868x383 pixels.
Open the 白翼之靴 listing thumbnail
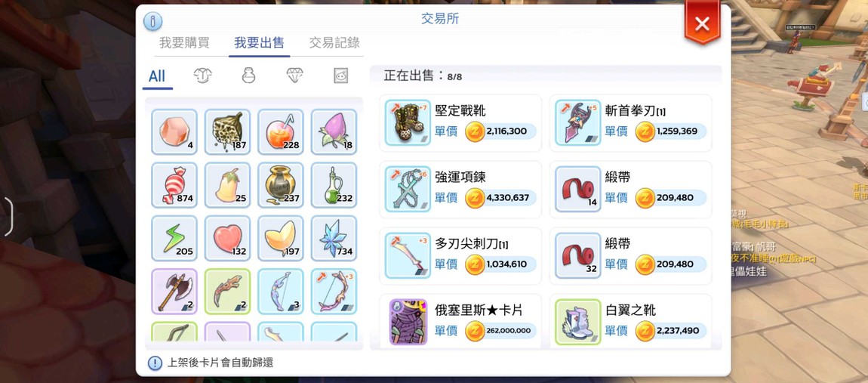click(578, 322)
